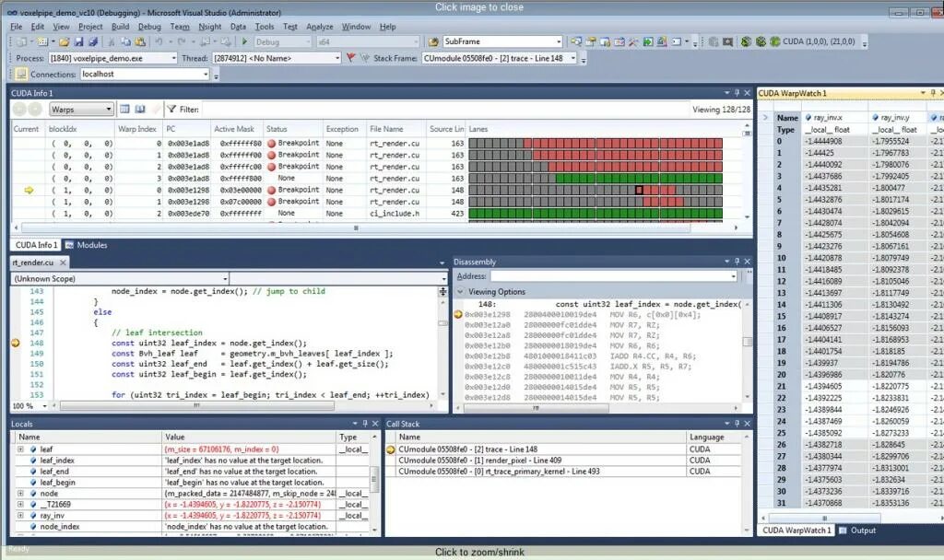Open the Connections localhost dropdown
This screenshot has height=560, width=944.
(x=206, y=74)
